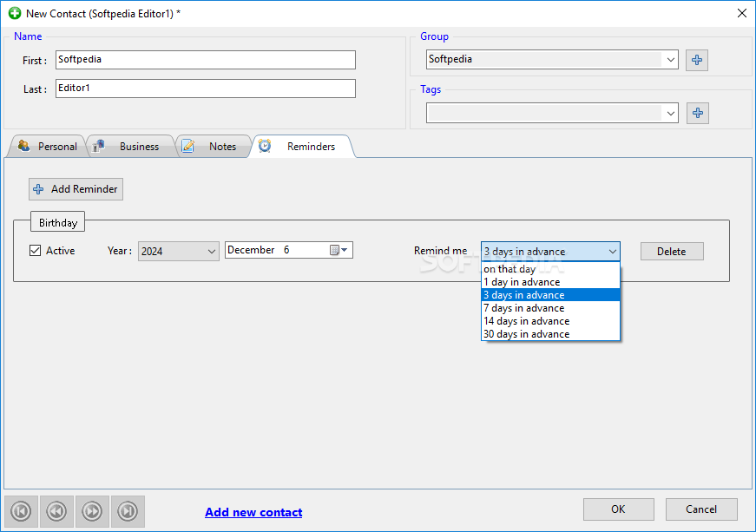Uncheck the Active birthday reminder checkbox

coord(36,251)
